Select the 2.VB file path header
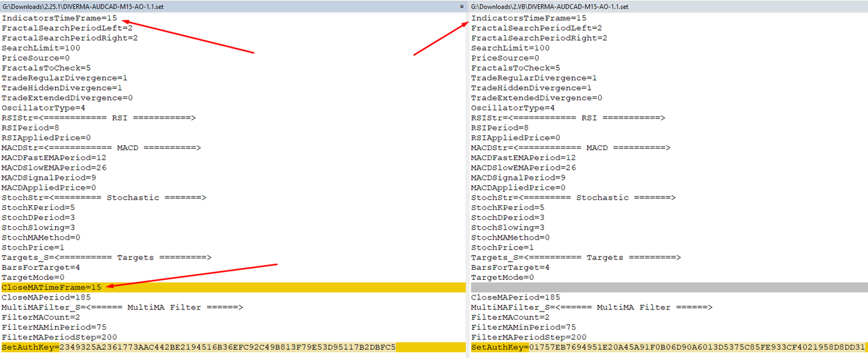This screenshot has height=358, width=868. coord(550,6)
